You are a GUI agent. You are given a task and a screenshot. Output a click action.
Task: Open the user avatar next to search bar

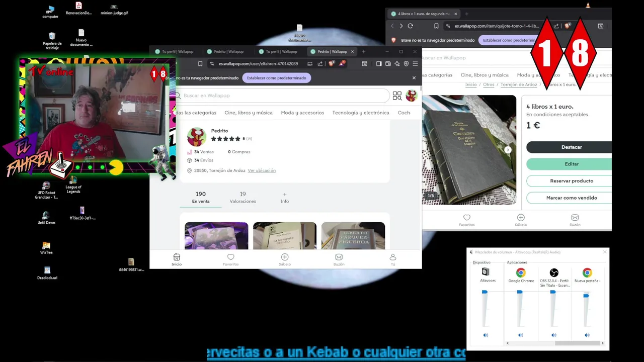tap(412, 96)
